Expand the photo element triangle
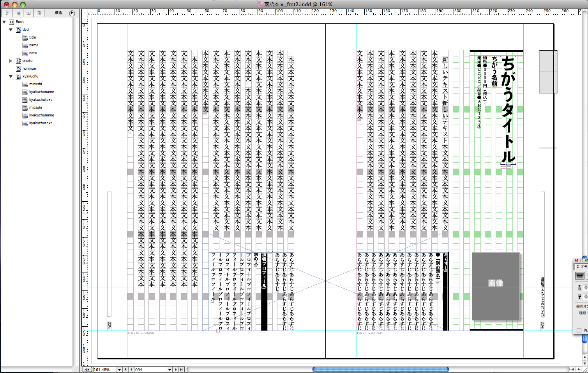Screen dimensions: 588x373 (11, 61)
